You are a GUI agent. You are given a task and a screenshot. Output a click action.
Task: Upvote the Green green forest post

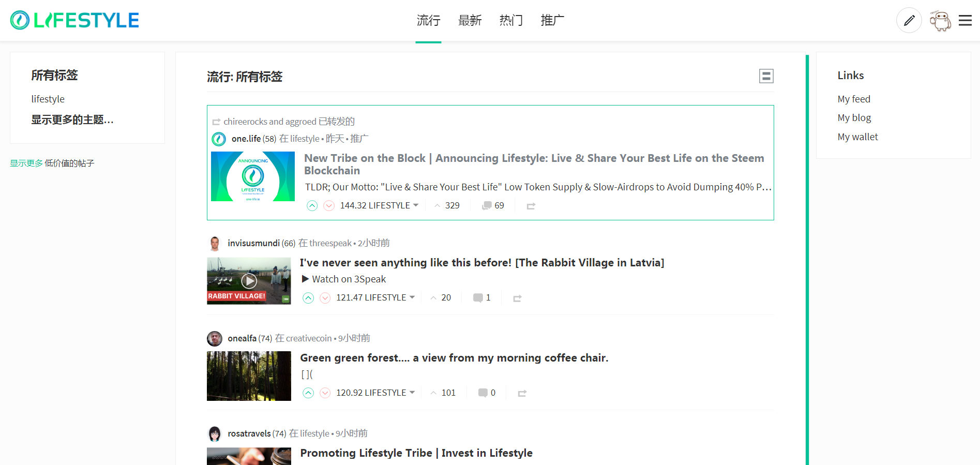point(308,393)
